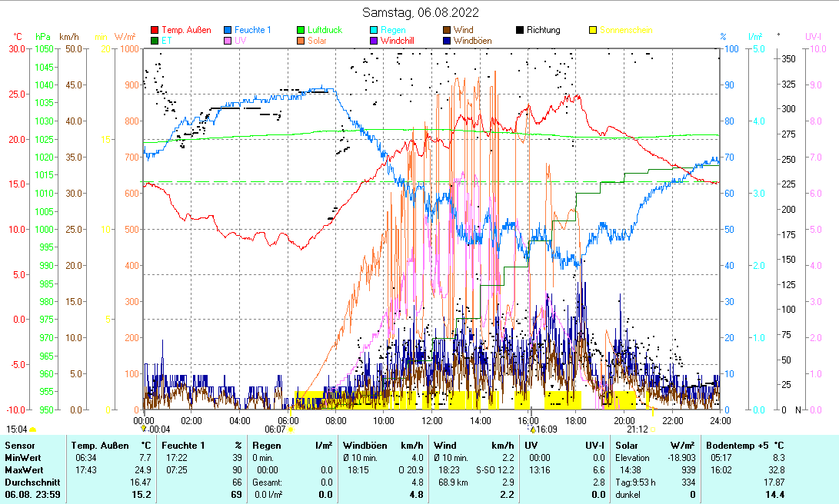Click the cyan Regen legend swatch
The image size is (839, 504).
click(x=374, y=30)
